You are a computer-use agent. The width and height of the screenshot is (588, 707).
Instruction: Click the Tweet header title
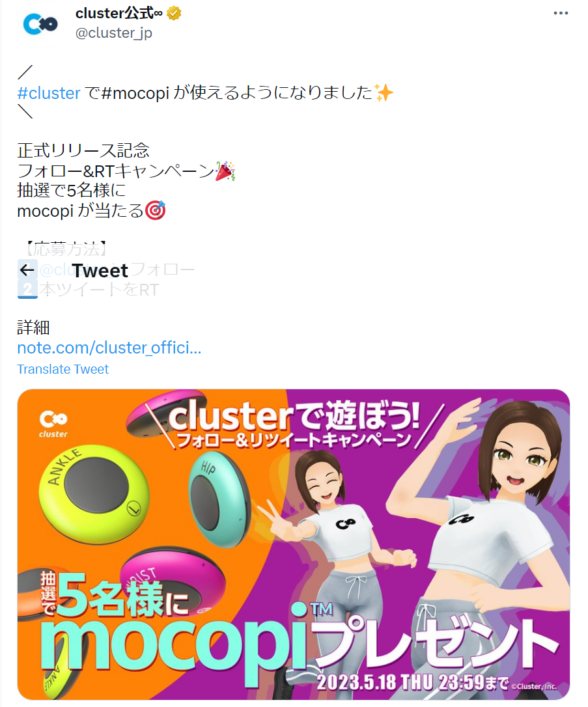[100, 271]
